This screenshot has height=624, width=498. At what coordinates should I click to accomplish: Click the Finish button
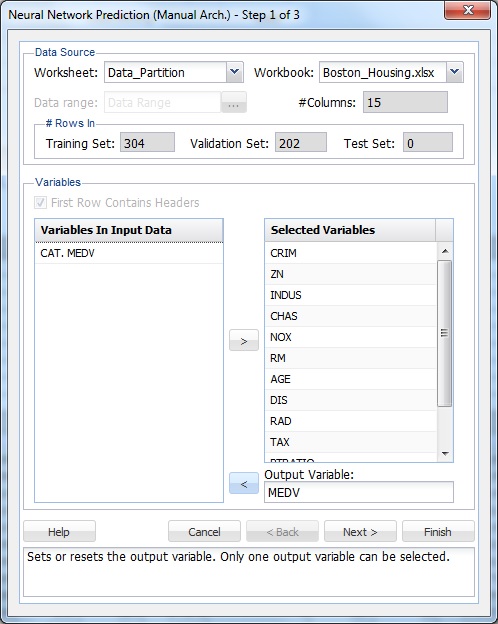438,531
